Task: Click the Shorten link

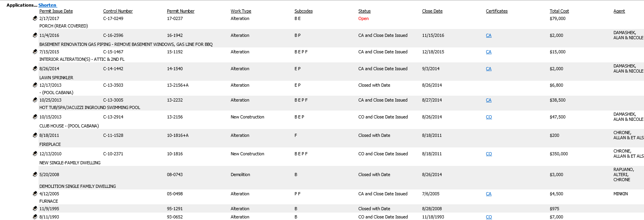Action: (x=48, y=5)
